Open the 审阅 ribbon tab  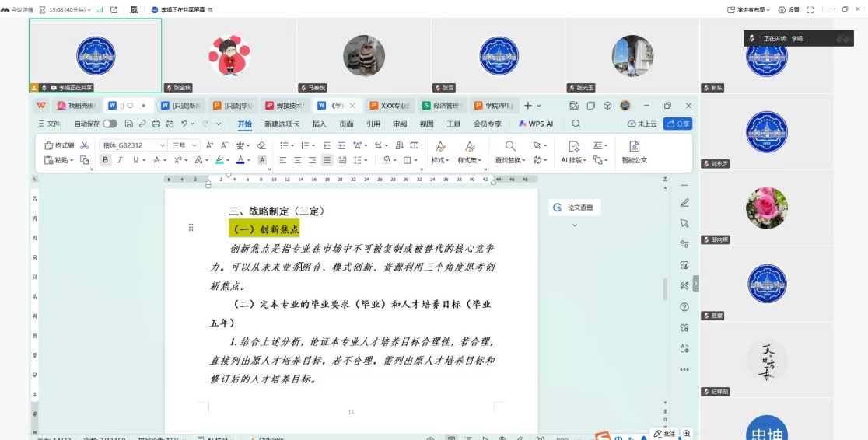pyautogui.click(x=400, y=124)
